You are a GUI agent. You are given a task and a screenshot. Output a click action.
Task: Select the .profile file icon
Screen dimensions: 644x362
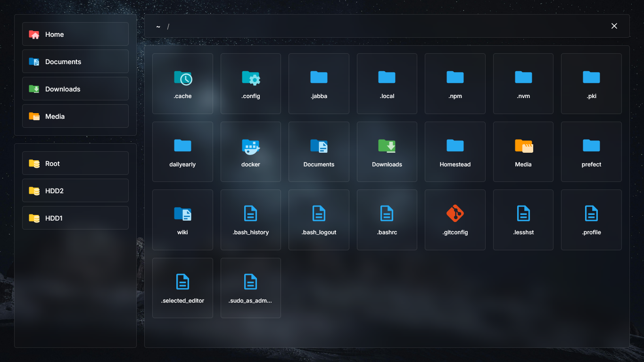coord(591,214)
